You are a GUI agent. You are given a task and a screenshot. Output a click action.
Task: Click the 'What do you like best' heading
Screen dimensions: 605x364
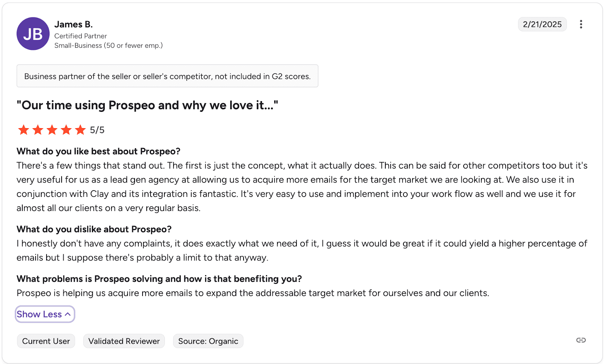[x=98, y=151]
